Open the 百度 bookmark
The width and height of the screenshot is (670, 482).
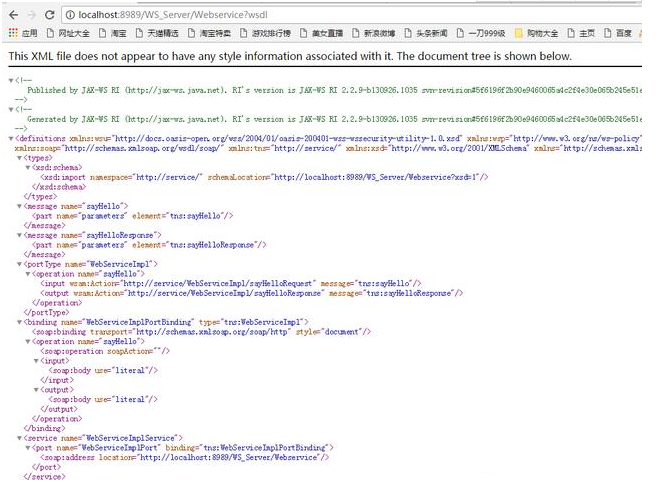click(x=618, y=33)
